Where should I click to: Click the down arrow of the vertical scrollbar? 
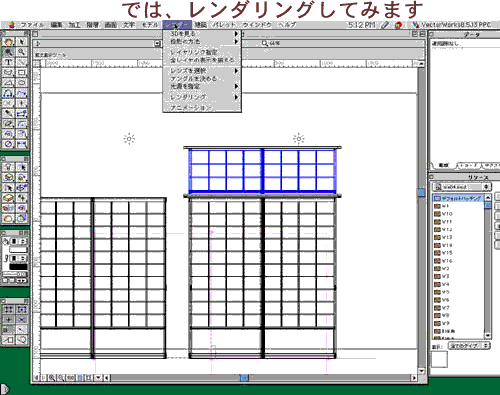[422, 371]
